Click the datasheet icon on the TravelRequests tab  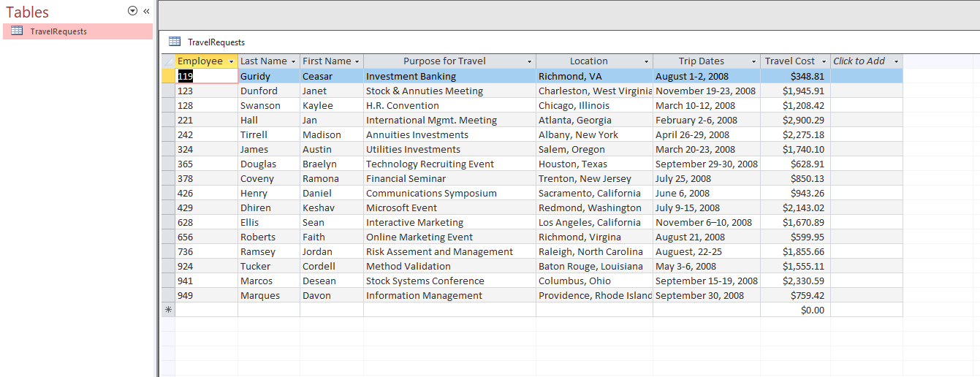click(x=175, y=42)
